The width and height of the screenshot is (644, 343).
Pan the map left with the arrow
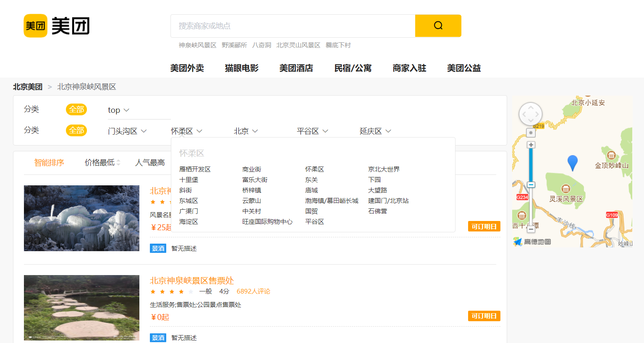[x=524, y=114]
